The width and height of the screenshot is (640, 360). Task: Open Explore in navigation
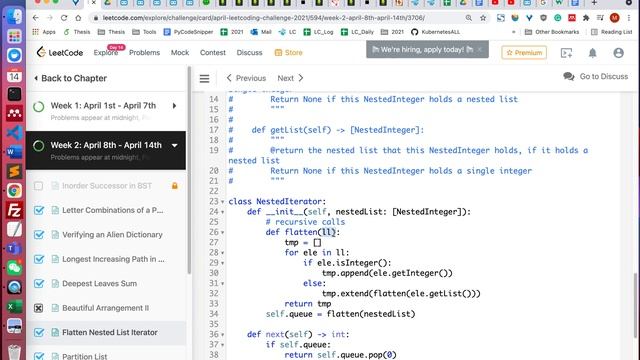[105, 53]
